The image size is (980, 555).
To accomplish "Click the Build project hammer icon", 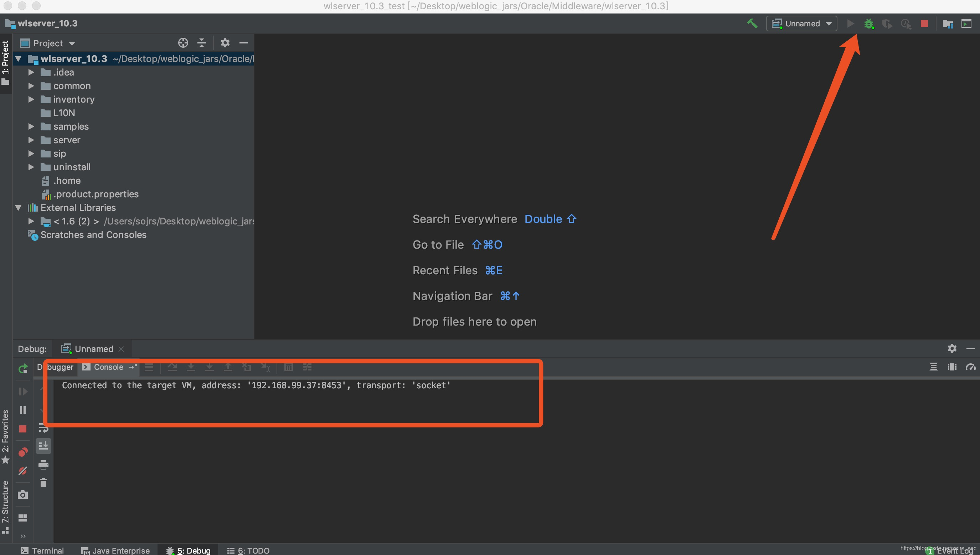I will 752,24.
